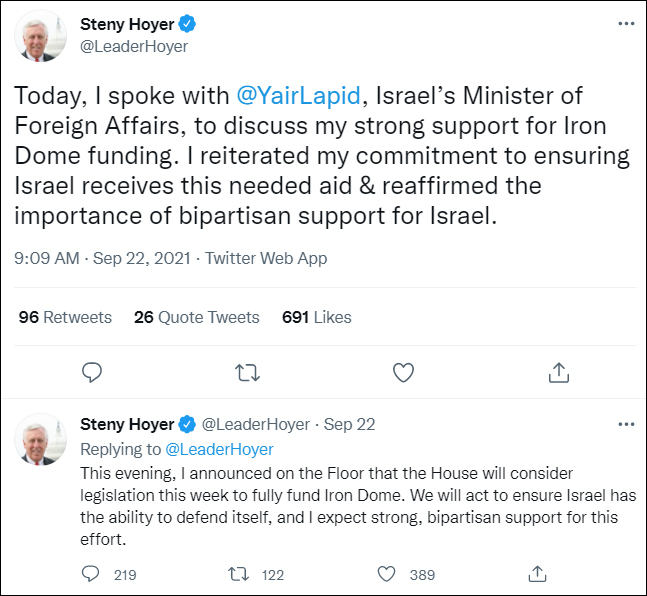This screenshot has height=596, width=647.
Task: Like the reply tweet with 389 likes
Action: 387,574
